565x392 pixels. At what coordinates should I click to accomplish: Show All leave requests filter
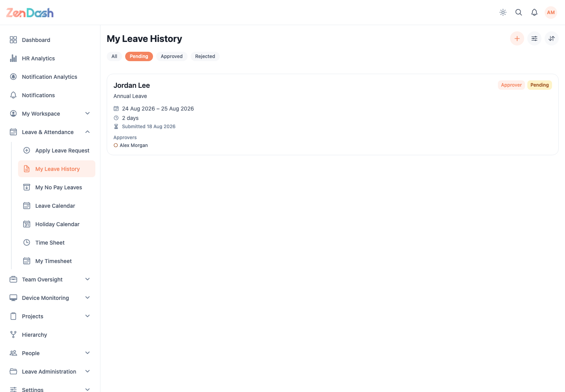coord(114,56)
